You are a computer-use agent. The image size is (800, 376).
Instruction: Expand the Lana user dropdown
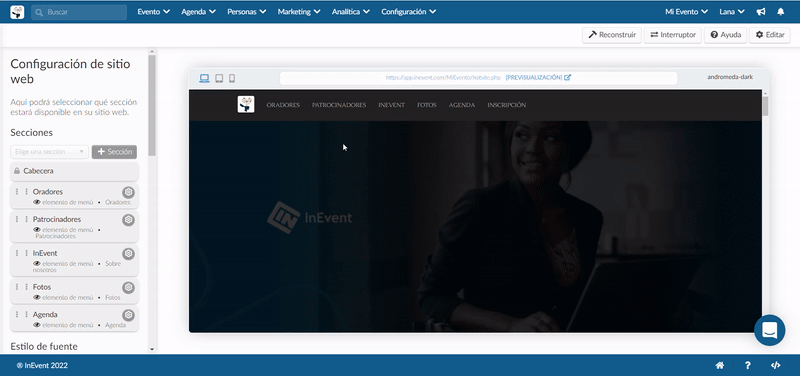point(732,12)
